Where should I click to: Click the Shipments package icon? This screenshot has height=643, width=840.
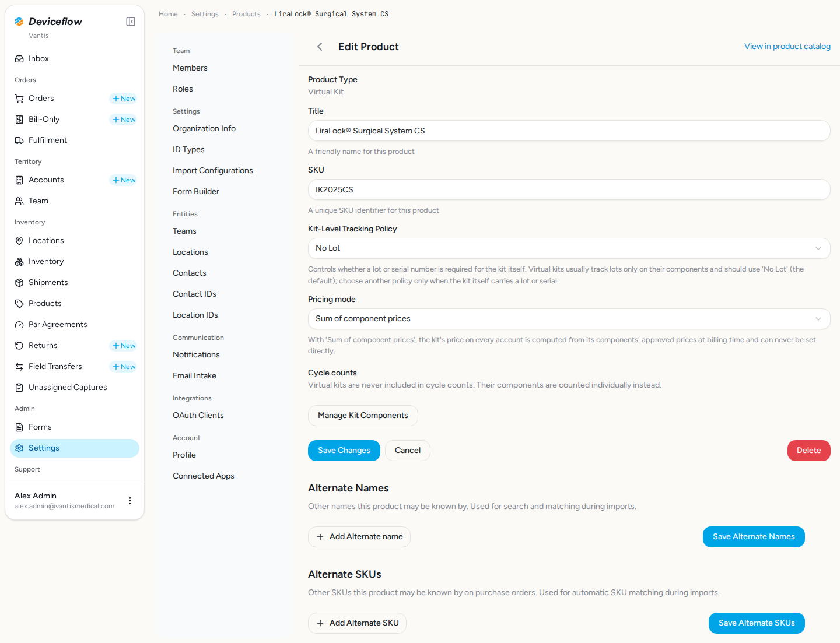19,283
